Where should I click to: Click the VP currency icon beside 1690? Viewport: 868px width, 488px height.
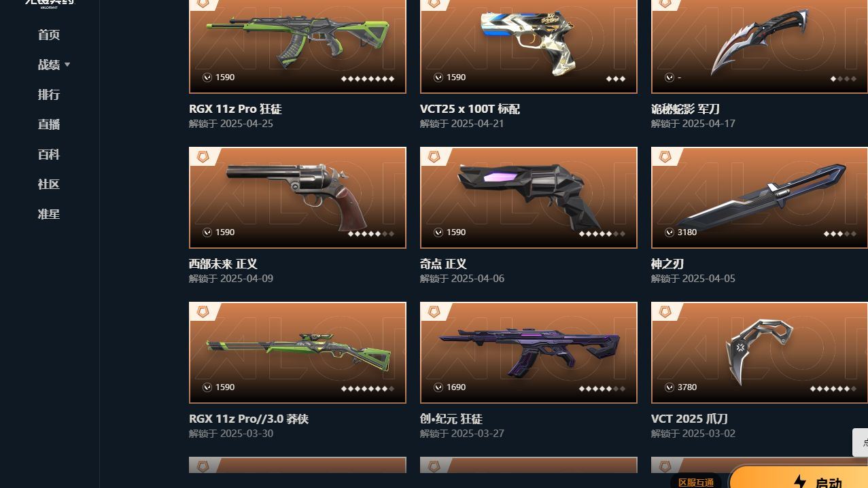[438, 387]
